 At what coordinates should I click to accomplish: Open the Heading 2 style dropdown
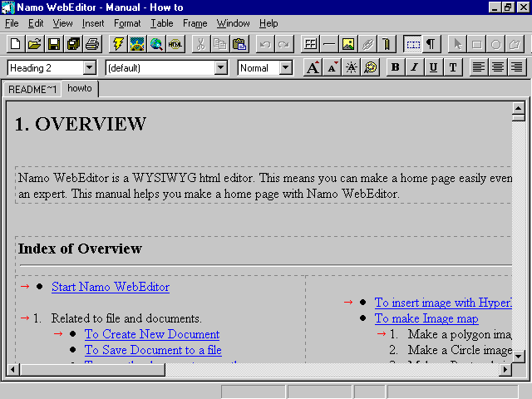tap(90, 67)
